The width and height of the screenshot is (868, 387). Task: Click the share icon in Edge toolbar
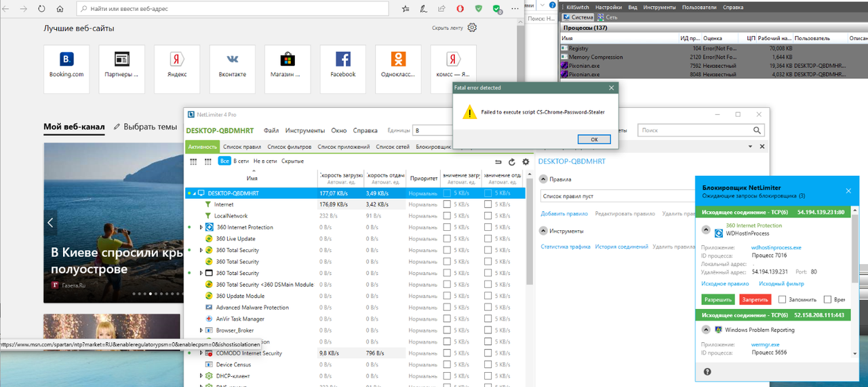tap(441, 9)
